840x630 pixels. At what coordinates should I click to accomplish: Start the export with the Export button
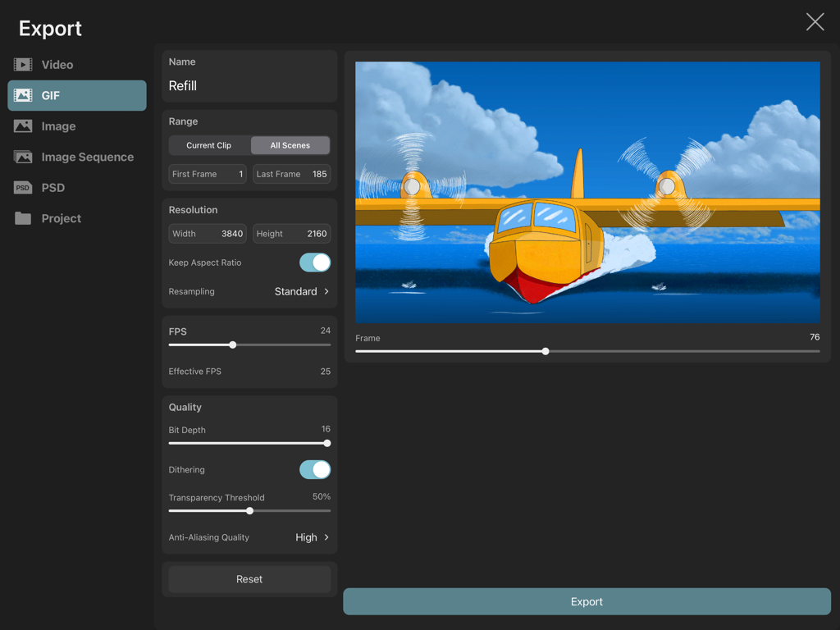pyautogui.click(x=587, y=601)
